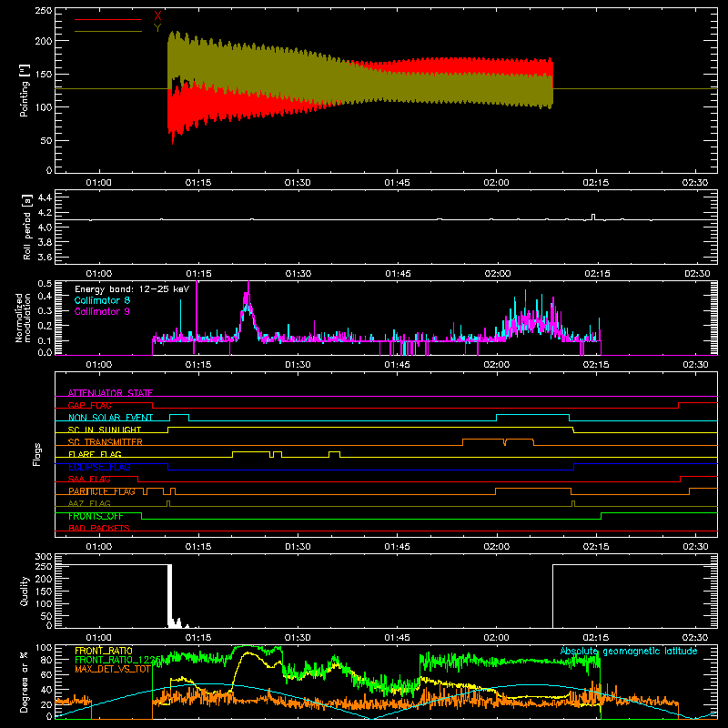This screenshot has width=728, height=728.
Task: Click the FRONTS_OFF flag label
Action: 96,516
